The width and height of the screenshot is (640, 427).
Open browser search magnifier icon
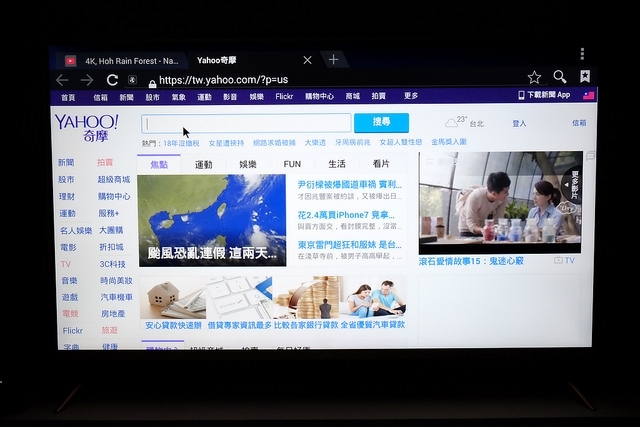coord(560,76)
